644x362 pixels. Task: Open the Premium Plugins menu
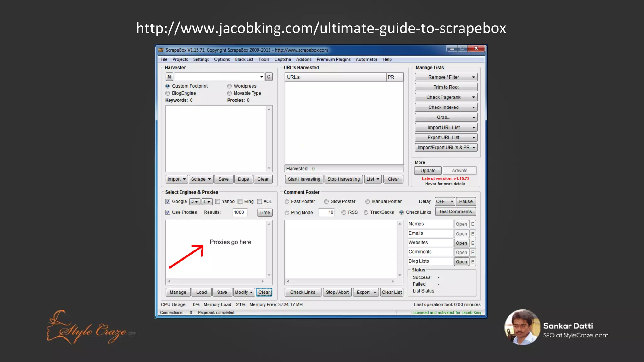[333, 59]
